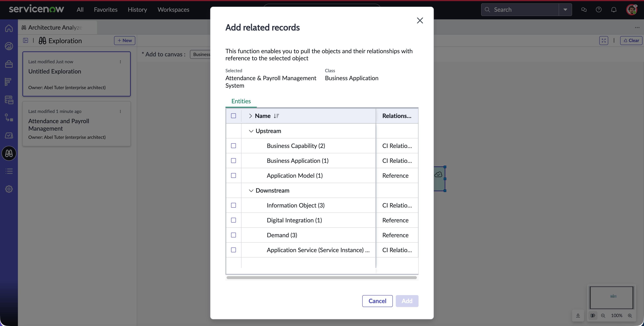644x326 pixels.
Task: Click the Cancel button
Action: click(377, 301)
